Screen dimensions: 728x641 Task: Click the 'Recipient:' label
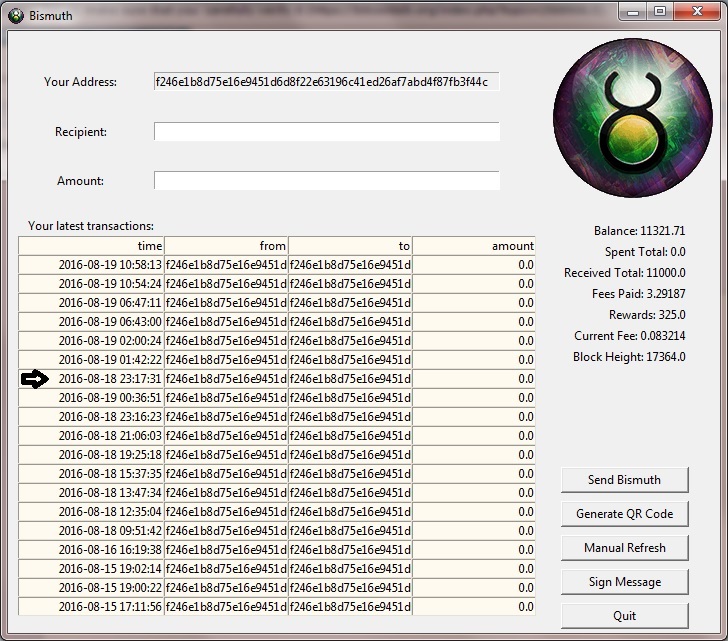click(x=81, y=132)
